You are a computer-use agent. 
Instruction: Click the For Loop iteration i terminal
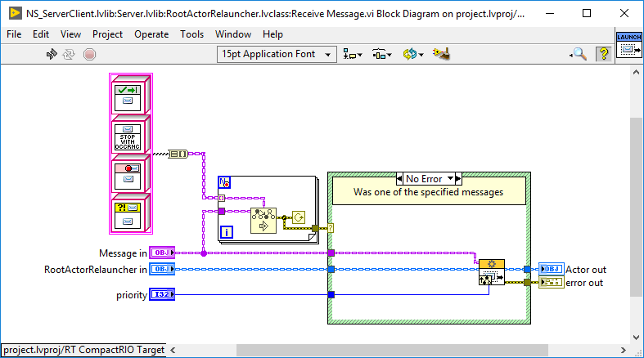click(x=227, y=232)
